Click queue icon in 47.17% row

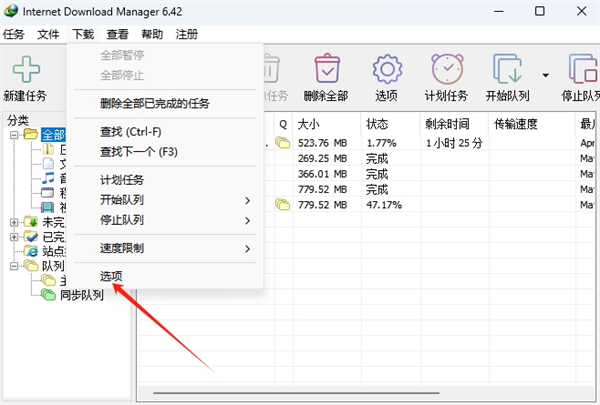282,204
